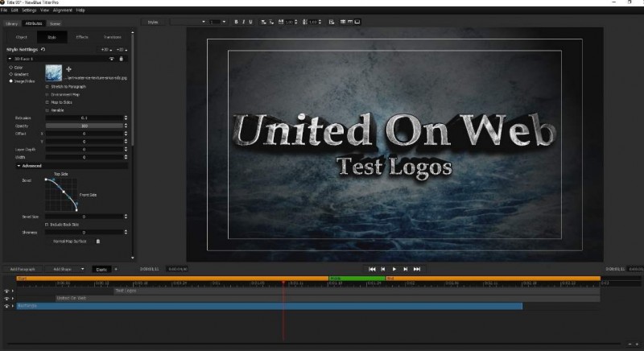
Task: Open the Alignment menu
Action: point(63,10)
